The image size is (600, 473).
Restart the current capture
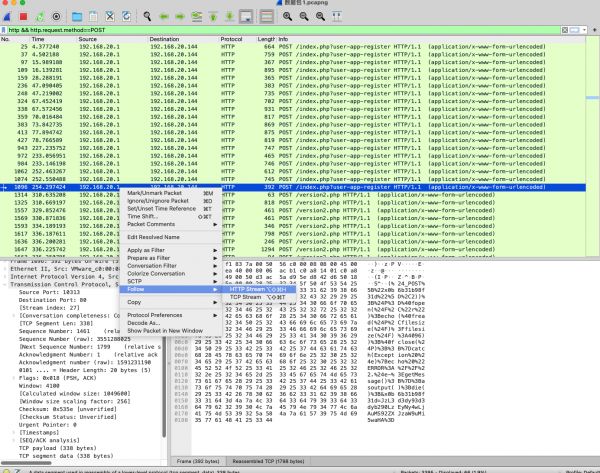click(x=40, y=16)
